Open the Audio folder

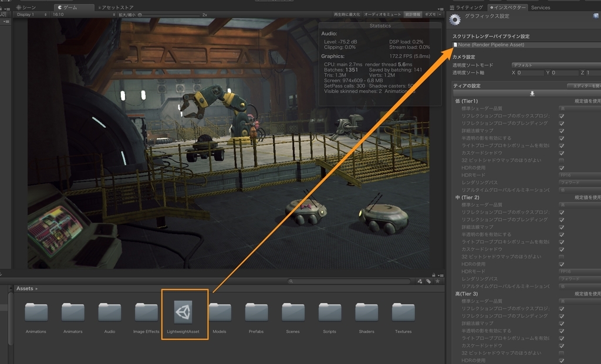pyautogui.click(x=110, y=312)
